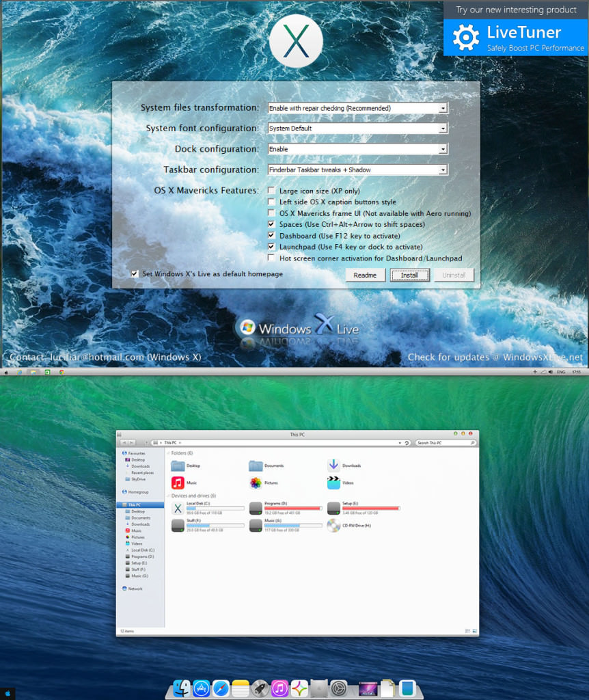Open Safari compass icon in dock

(x=221, y=688)
